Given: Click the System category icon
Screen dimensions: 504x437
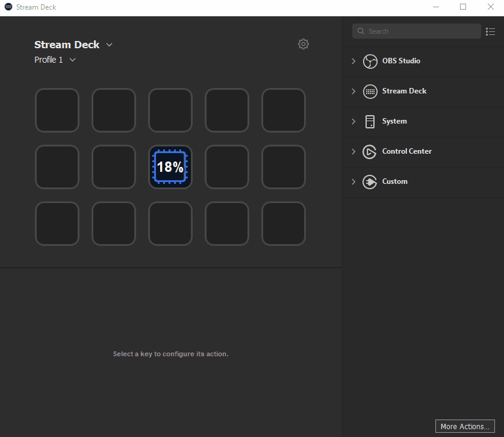Looking at the screenshot, I should coord(370,122).
